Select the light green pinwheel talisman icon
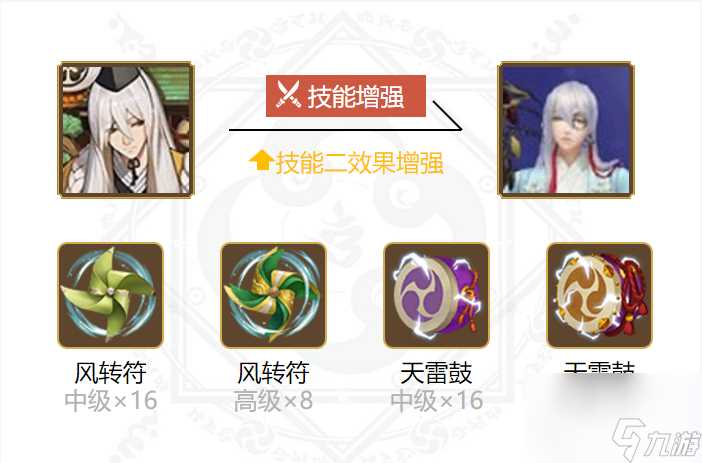 click(x=111, y=295)
